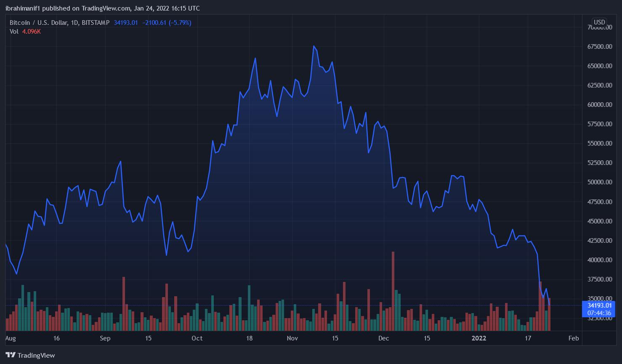Click the tallest red volume bar in December

(393, 290)
